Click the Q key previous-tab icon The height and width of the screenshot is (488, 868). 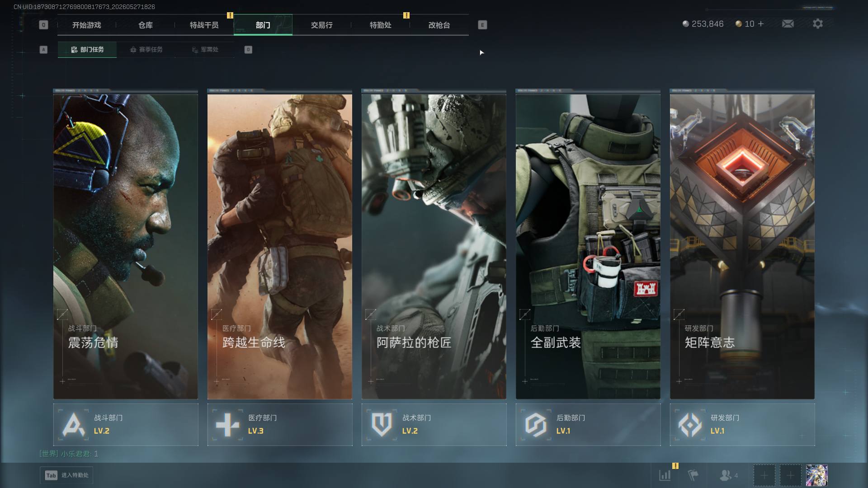[x=43, y=25]
